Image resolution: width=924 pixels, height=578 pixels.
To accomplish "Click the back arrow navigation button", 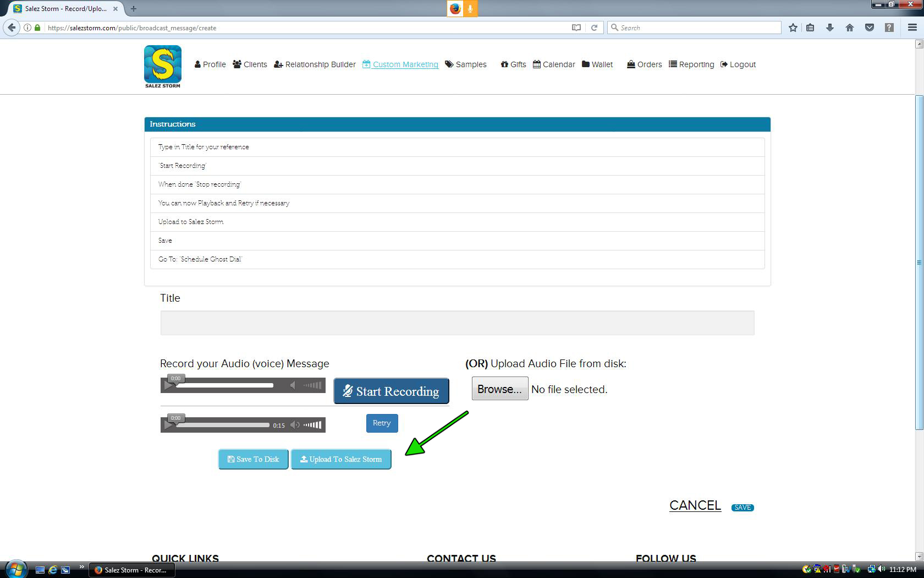I will pos(12,28).
